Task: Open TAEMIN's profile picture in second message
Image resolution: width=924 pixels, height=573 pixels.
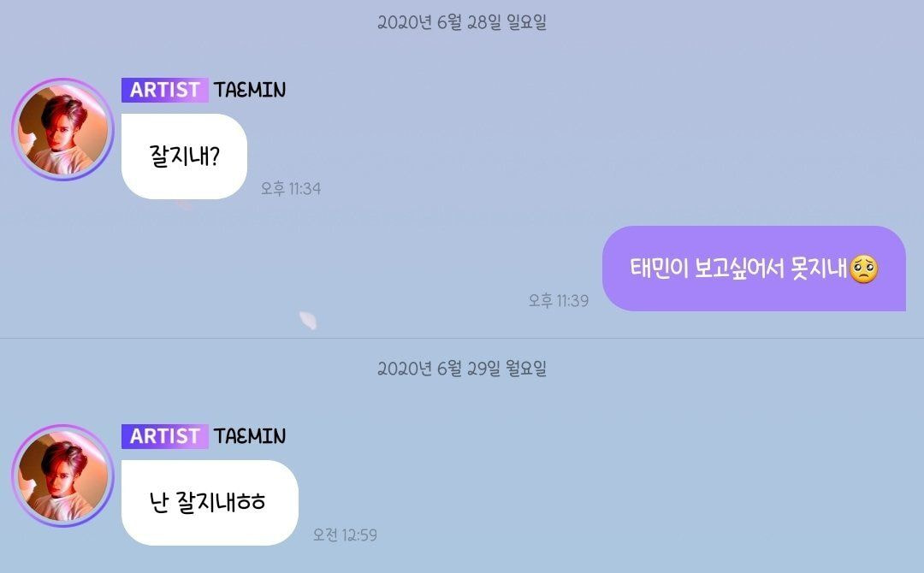Action: (62, 476)
